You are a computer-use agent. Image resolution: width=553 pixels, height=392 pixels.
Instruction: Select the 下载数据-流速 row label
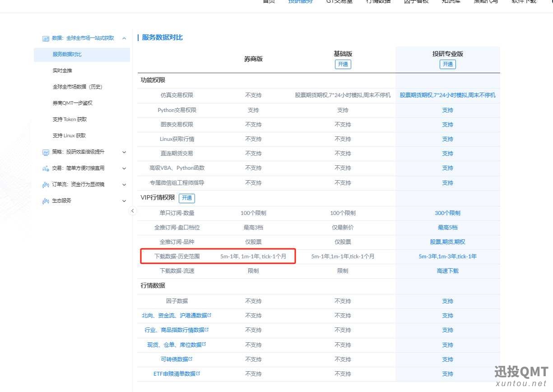coord(177,271)
